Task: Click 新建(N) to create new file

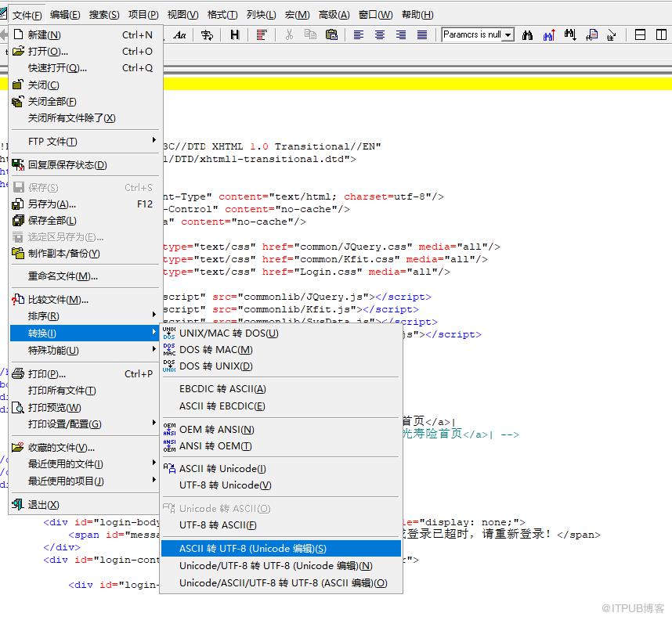Action: (x=85, y=34)
